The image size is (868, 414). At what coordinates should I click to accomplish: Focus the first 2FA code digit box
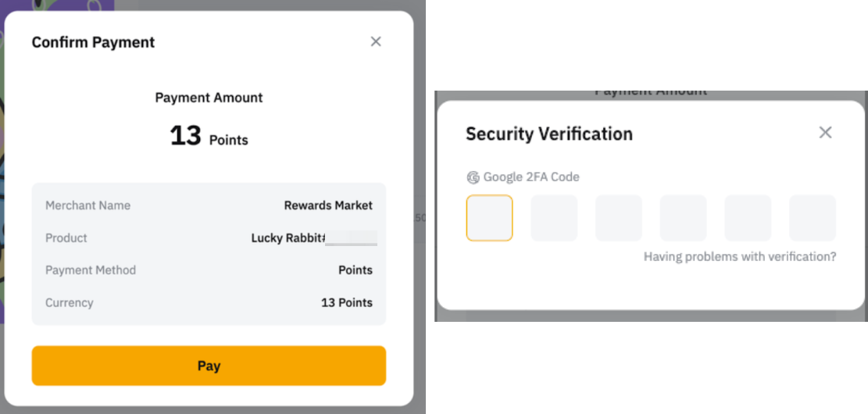(490, 218)
